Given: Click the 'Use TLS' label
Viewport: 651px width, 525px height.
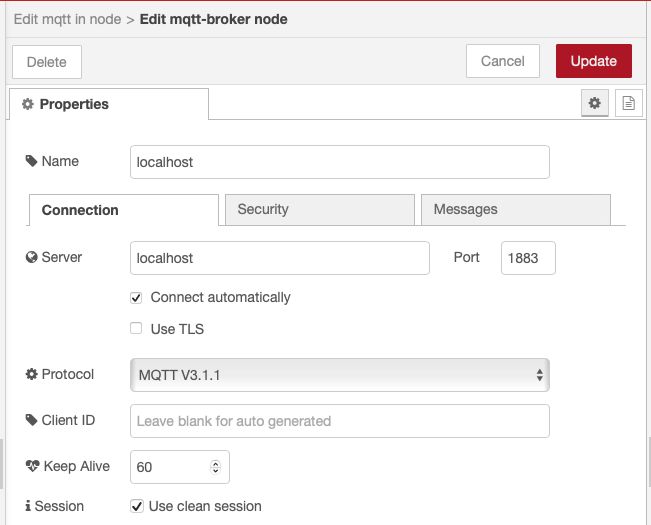Looking at the screenshot, I should [177, 329].
